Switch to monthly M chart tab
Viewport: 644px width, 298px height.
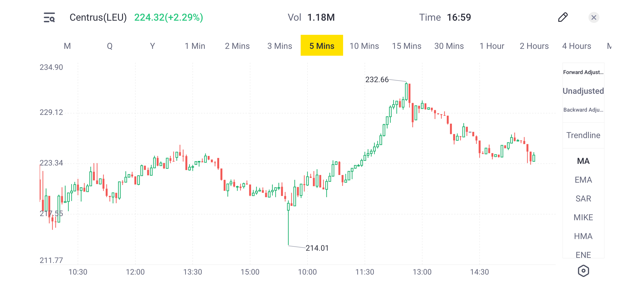point(67,46)
